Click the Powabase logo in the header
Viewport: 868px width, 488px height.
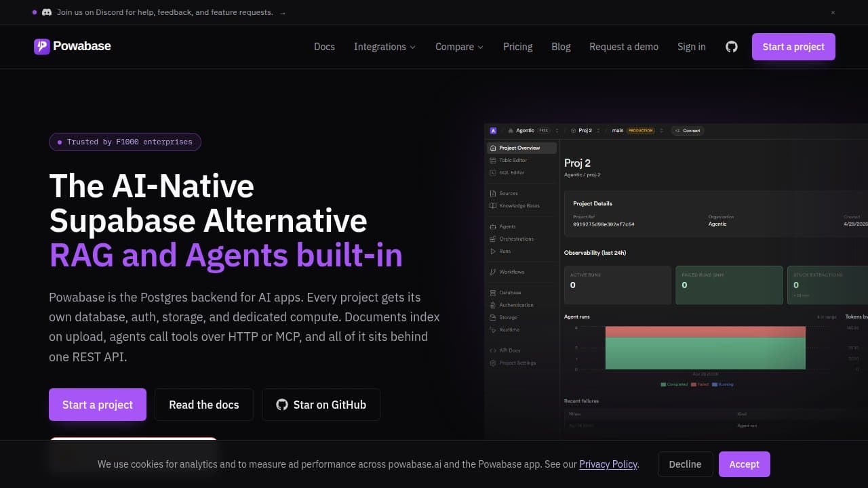[x=73, y=46]
